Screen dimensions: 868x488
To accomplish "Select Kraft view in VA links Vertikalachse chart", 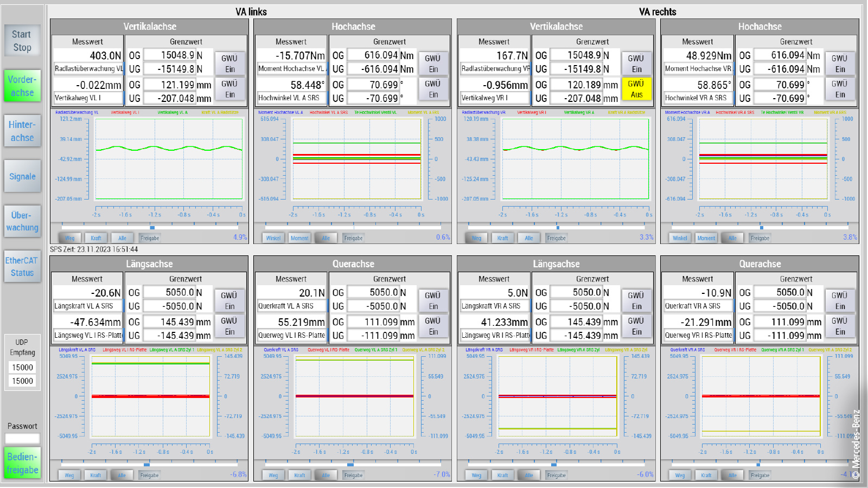I will [96, 238].
